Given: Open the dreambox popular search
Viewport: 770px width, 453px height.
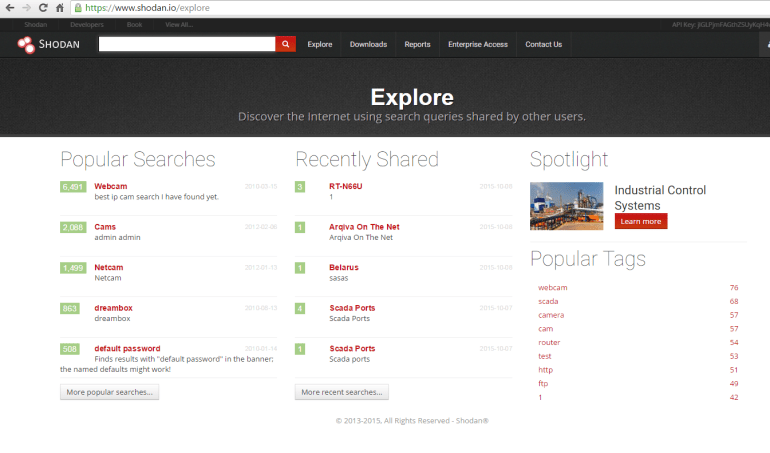Looking at the screenshot, I should click(x=113, y=308).
